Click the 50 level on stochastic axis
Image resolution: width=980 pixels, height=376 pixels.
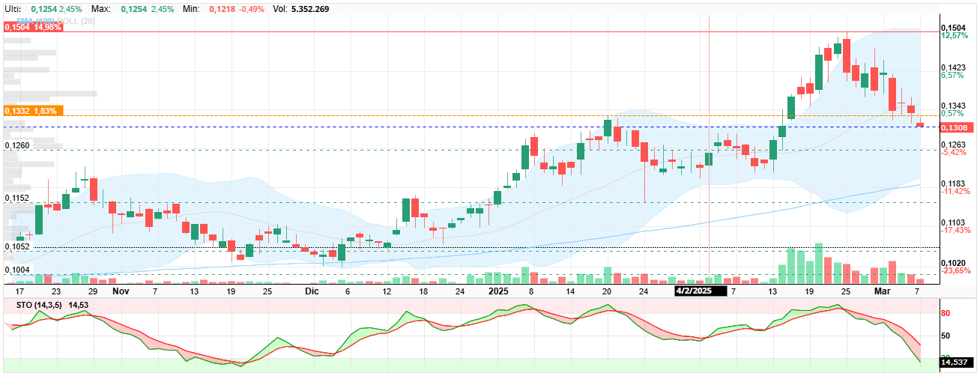click(x=946, y=336)
